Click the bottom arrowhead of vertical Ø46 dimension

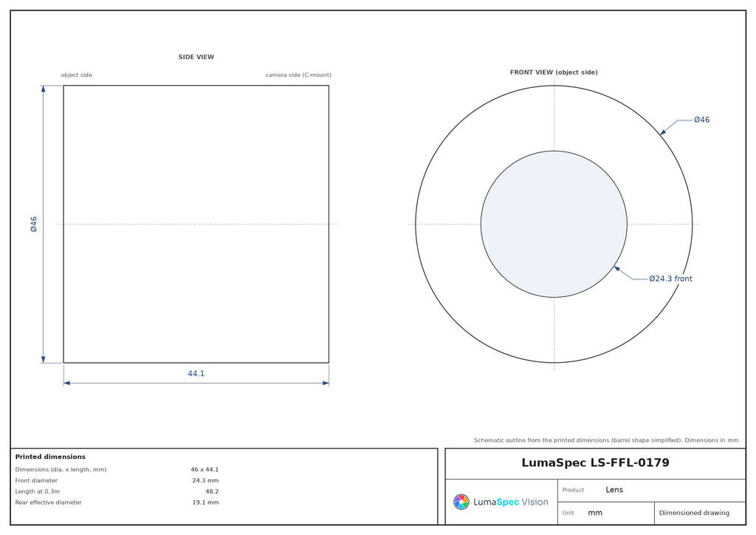44,359
